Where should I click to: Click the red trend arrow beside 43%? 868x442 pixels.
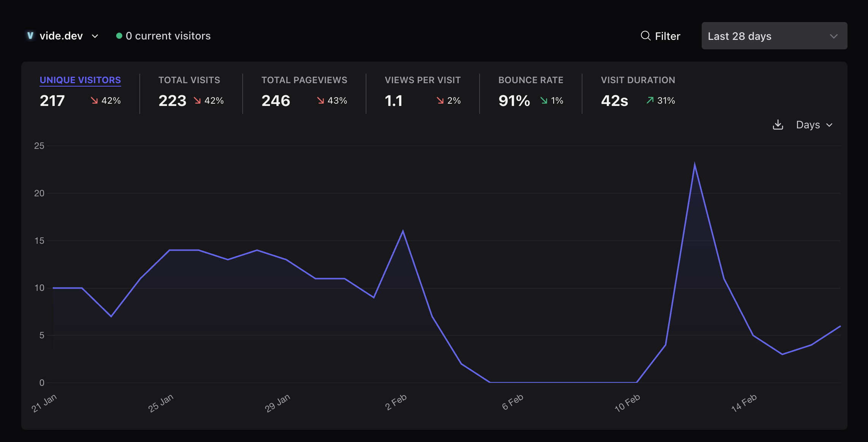(x=320, y=101)
